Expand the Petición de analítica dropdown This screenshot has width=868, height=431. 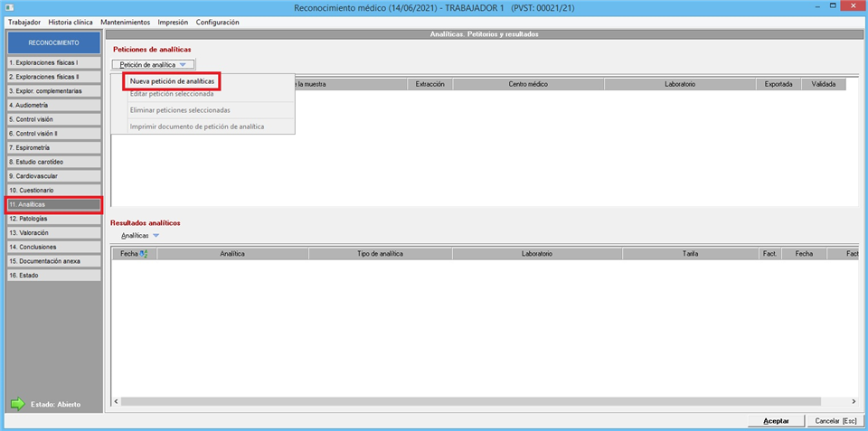(x=154, y=64)
